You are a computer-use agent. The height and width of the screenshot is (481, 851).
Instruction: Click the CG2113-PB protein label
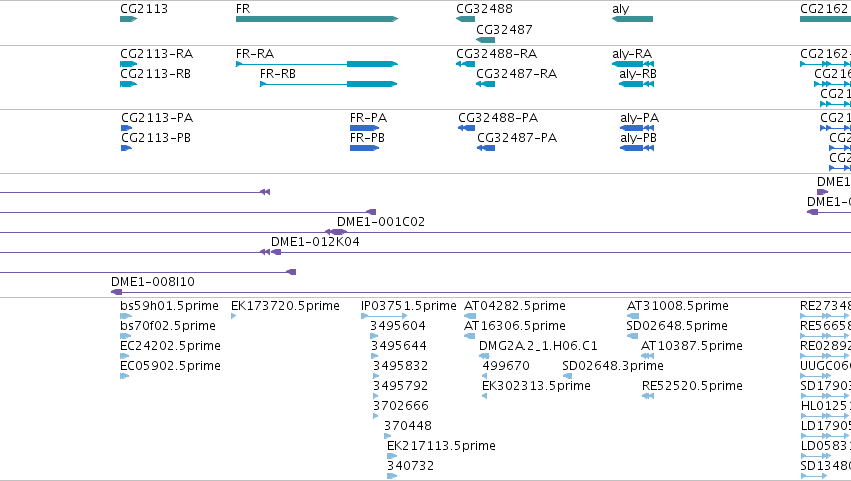[x=156, y=138]
